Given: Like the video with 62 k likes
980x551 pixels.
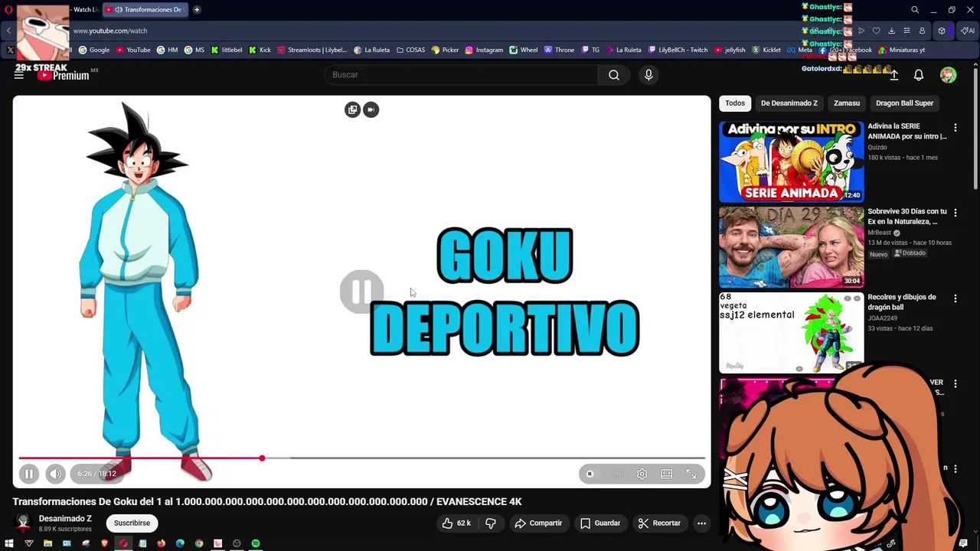Looking at the screenshot, I should [x=456, y=523].
